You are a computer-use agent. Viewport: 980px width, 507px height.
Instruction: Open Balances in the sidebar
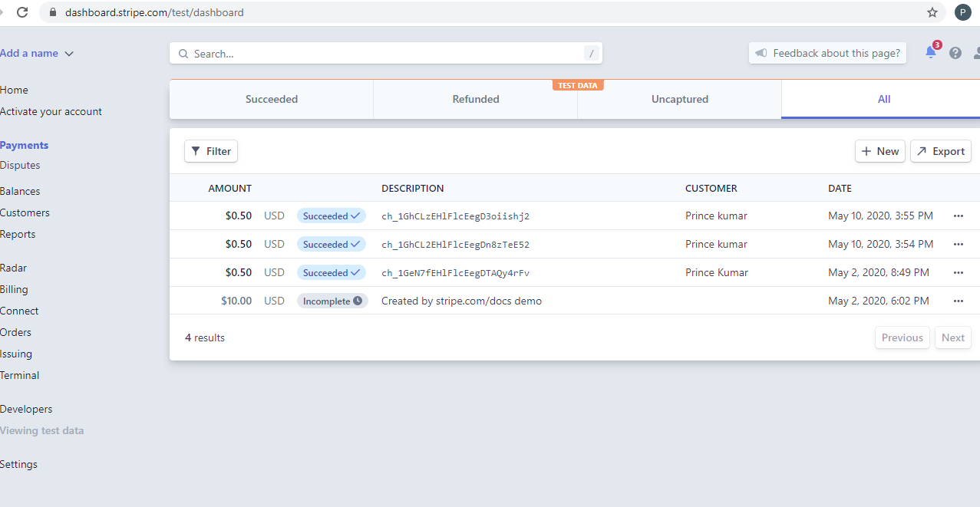tap(20, 191)
